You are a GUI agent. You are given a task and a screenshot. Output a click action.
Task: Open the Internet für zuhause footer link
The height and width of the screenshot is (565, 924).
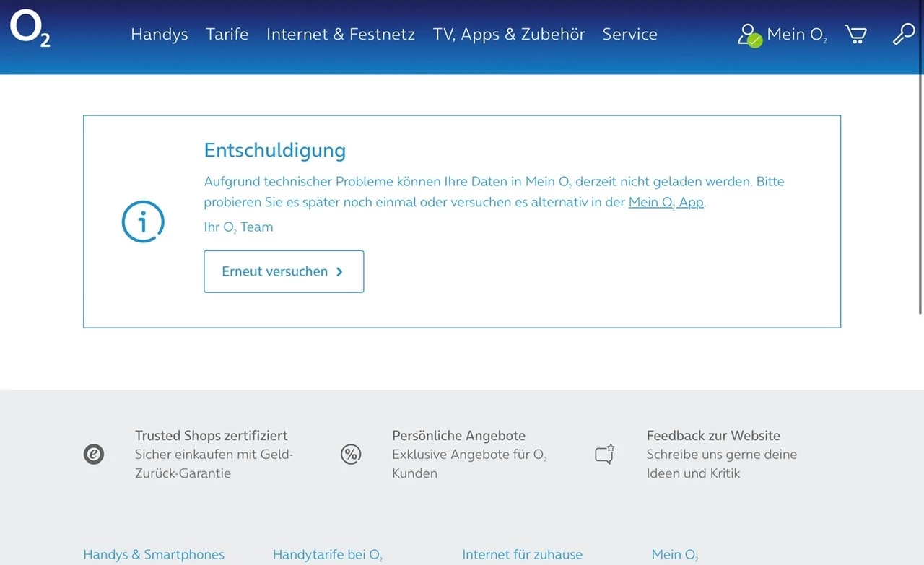[522, 554]
